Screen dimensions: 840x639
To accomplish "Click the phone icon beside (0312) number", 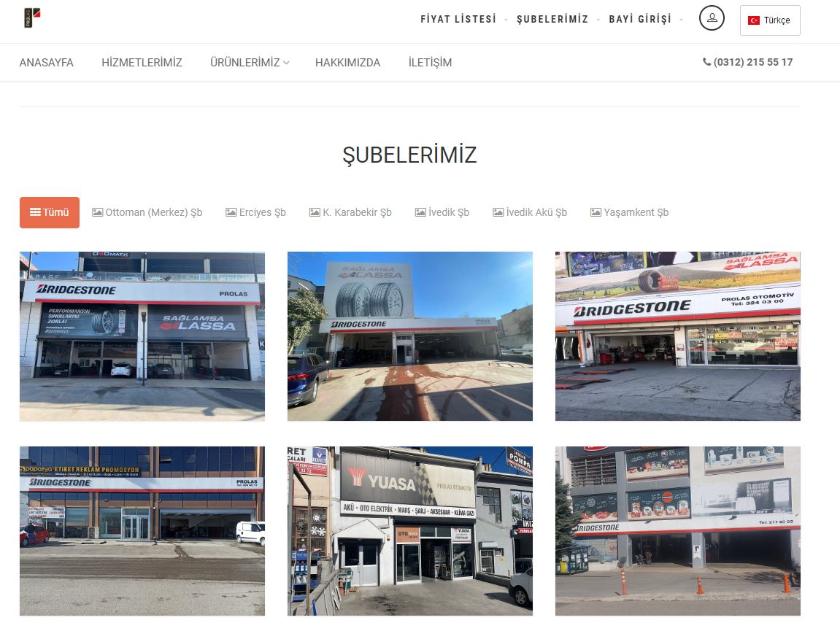I will pyautogui.click(x=706, y=61).
